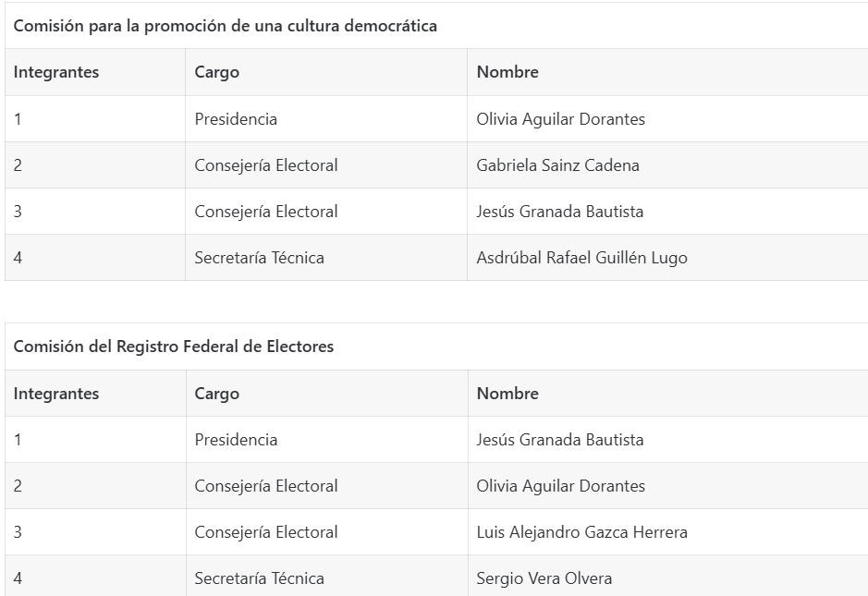Screen dimensions: 868x596
Task: Select 'Presidencia' in the first table
Action: pyautogui.click(x=236, y=119)
